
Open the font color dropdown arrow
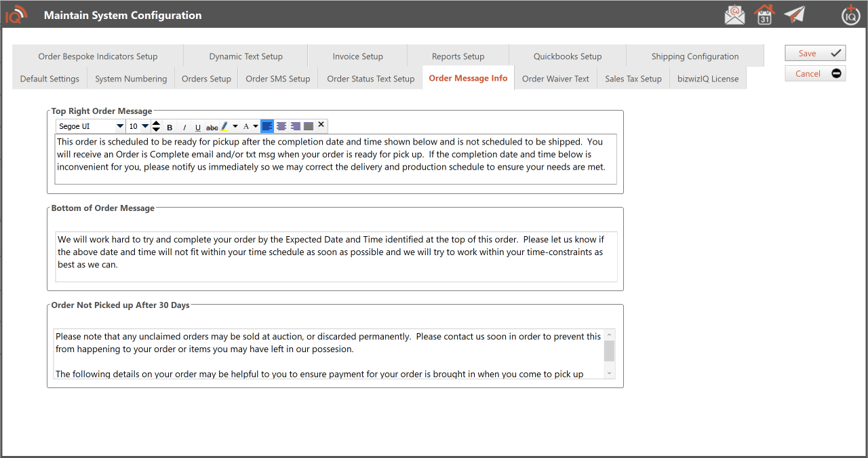point(256,126)
